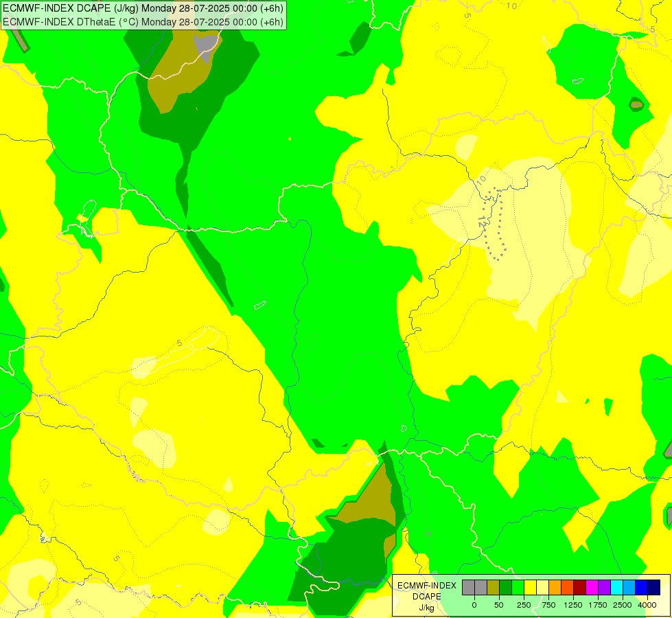Click the 12 contour label on map
Screen dimensions: 672x618
482,222
